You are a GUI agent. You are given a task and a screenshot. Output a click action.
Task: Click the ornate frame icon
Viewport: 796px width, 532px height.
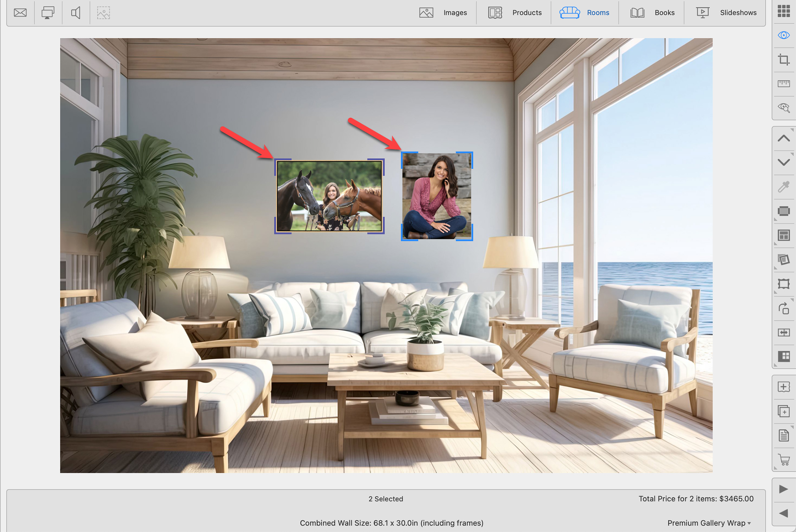(783, 284)
